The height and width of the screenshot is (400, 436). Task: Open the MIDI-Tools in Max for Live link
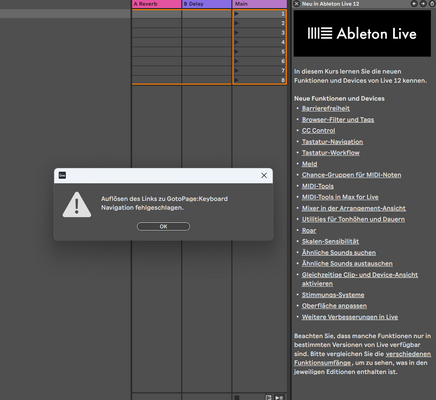340,197
